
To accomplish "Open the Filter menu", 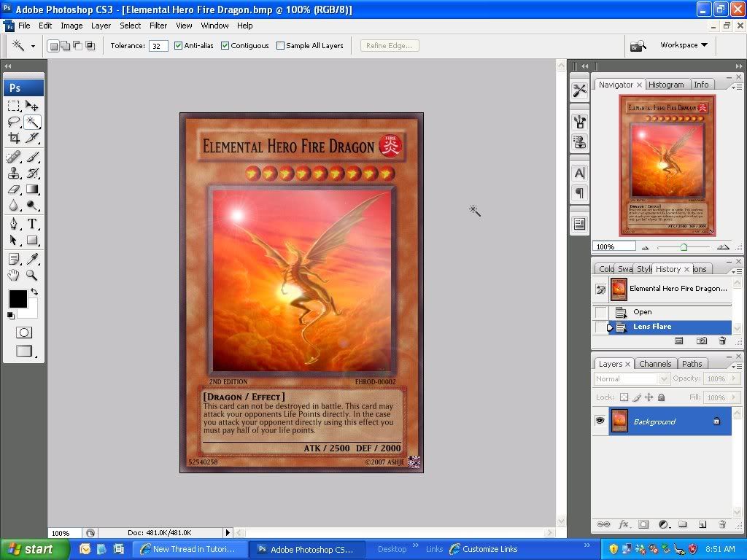I will (158, 26).
